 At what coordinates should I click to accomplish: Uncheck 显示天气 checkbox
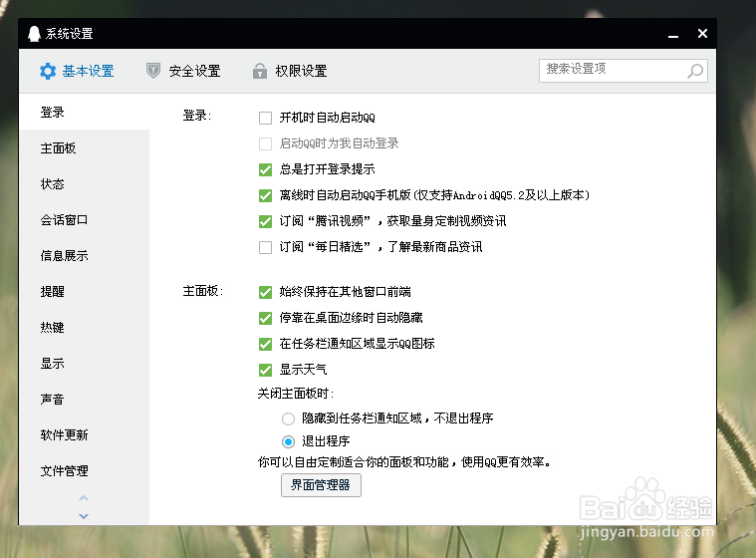pyautogui.click(x=265, y=370)
